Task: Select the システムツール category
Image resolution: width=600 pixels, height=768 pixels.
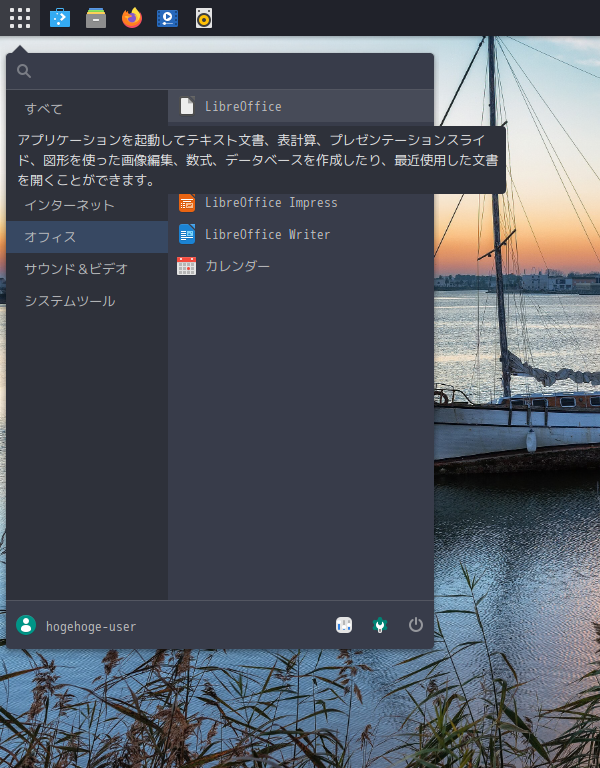Action: click(87, 301)
